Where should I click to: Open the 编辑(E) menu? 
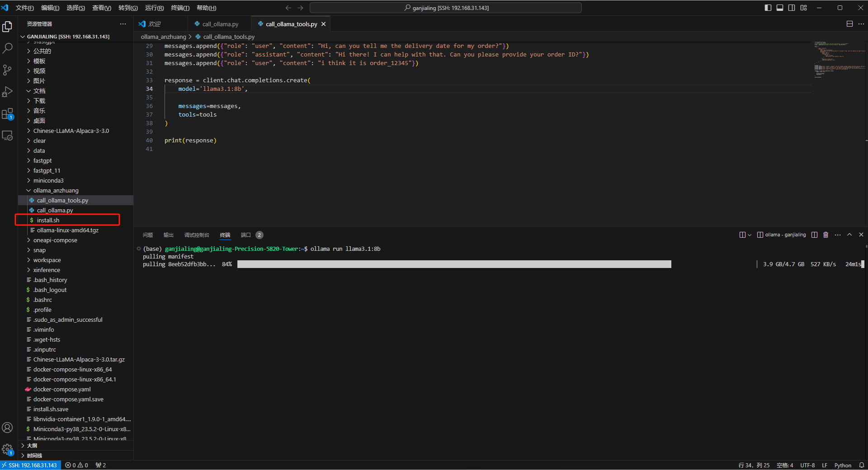pyautogui.click(x=50, y=8)
